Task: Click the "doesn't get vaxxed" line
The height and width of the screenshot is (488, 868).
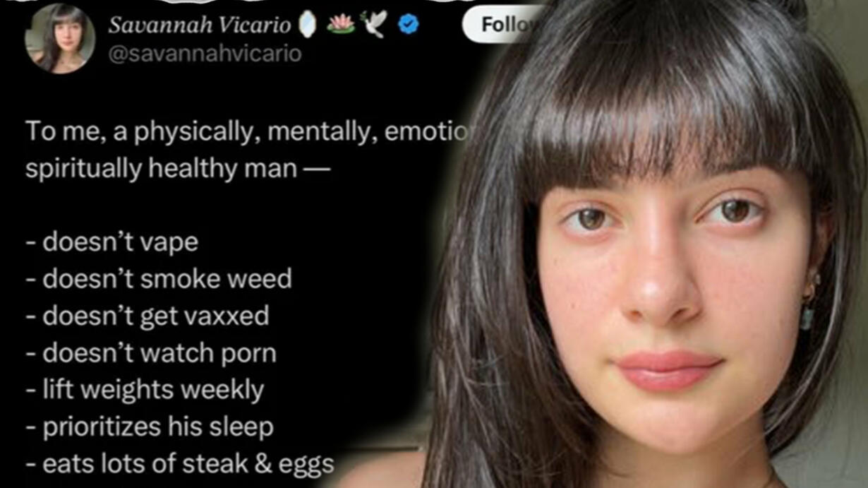Action: 147,316
